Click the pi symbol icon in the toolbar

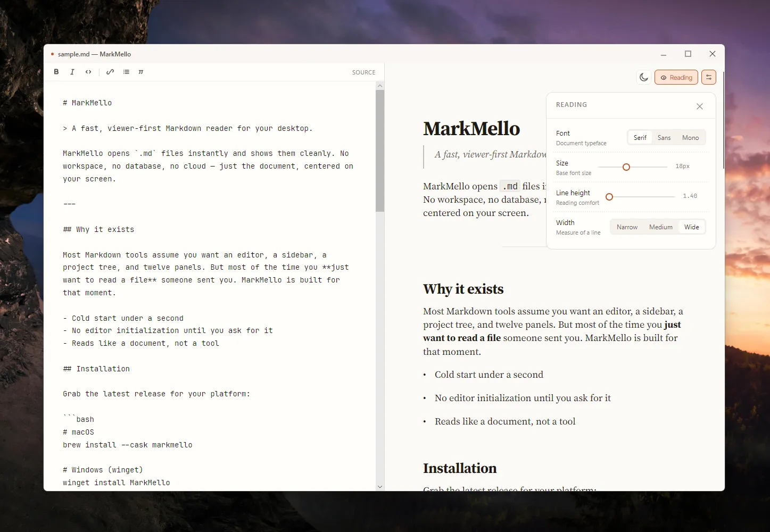click(141, 72)
